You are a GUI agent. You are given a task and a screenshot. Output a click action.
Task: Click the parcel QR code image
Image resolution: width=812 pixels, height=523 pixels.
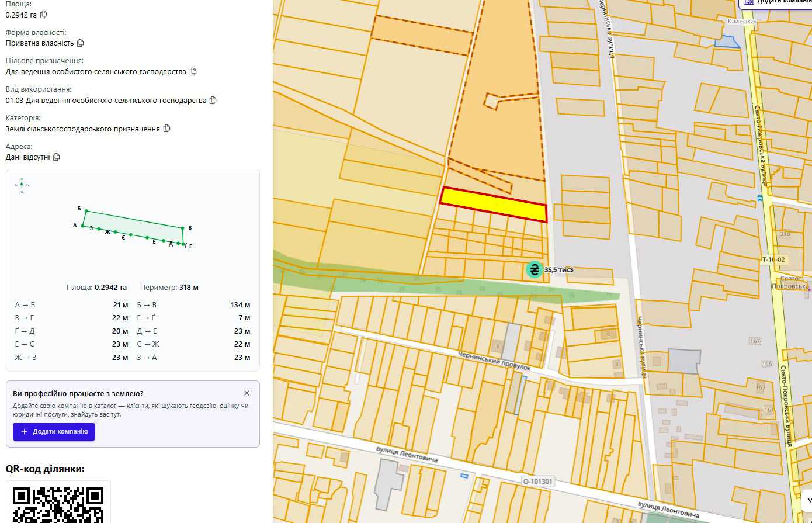58,504
